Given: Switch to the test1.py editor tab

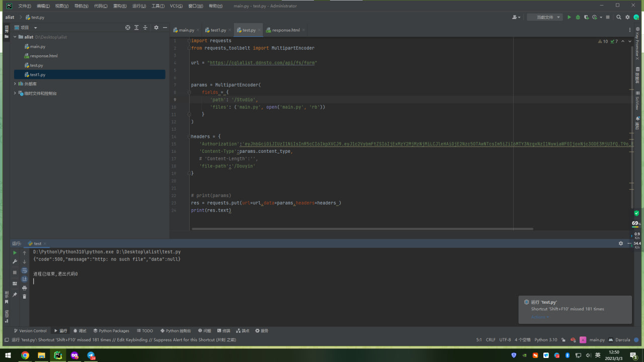Looking at the screenshot, I should click(218, 30).
